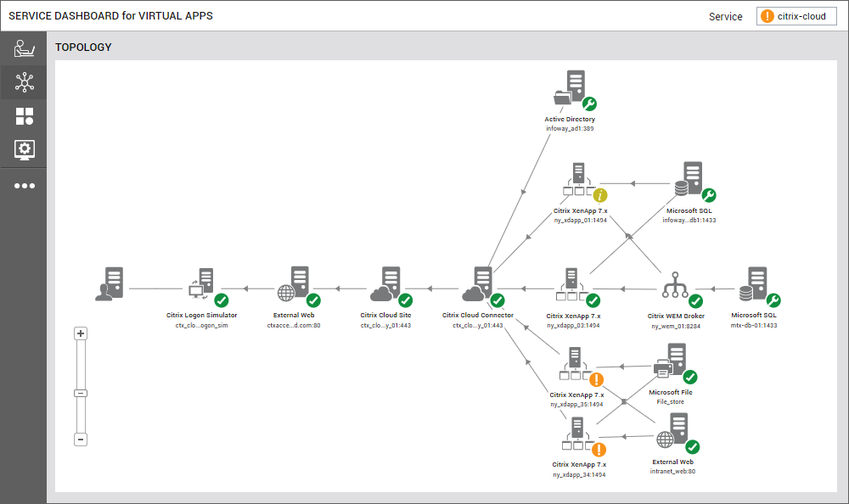Viewport: 849px width, 504px height.
Task: Select Citrix XenApp ny_xdapp_03 node icon
Action: pos(572,284)
